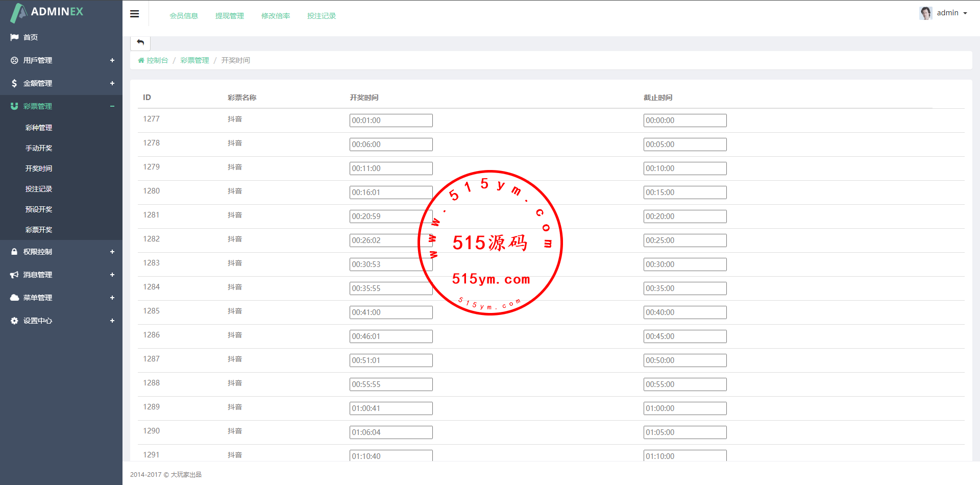The width and height of the screenshot is (980, 485).
Task: Open the 提现管理 top tab
Action: tap(230, 16)
